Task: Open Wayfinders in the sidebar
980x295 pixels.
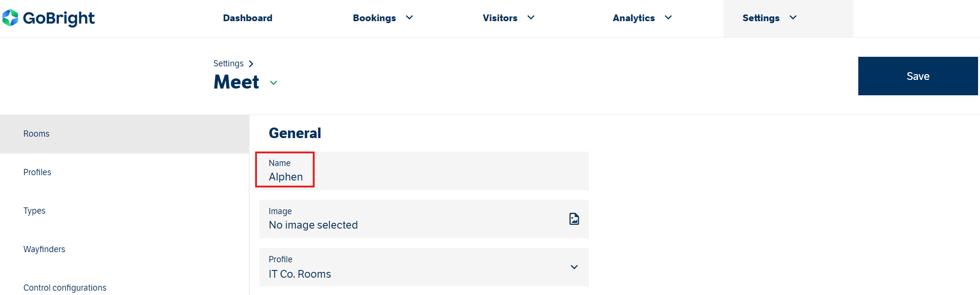Action: (44, 249)
